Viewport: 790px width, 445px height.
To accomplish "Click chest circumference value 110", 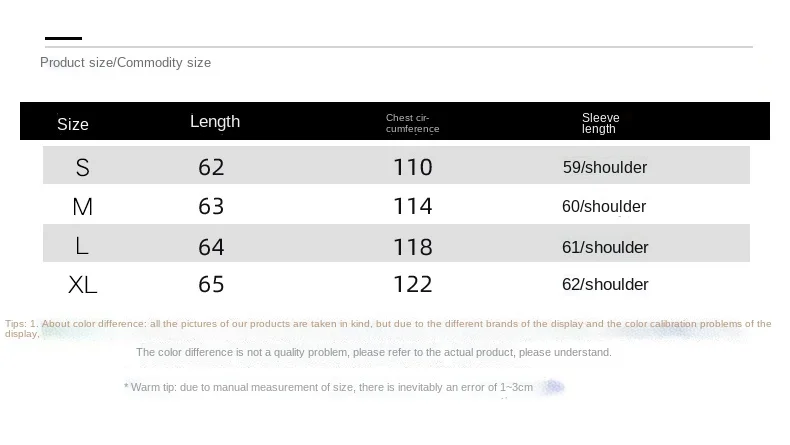I will tap(413, 167).
